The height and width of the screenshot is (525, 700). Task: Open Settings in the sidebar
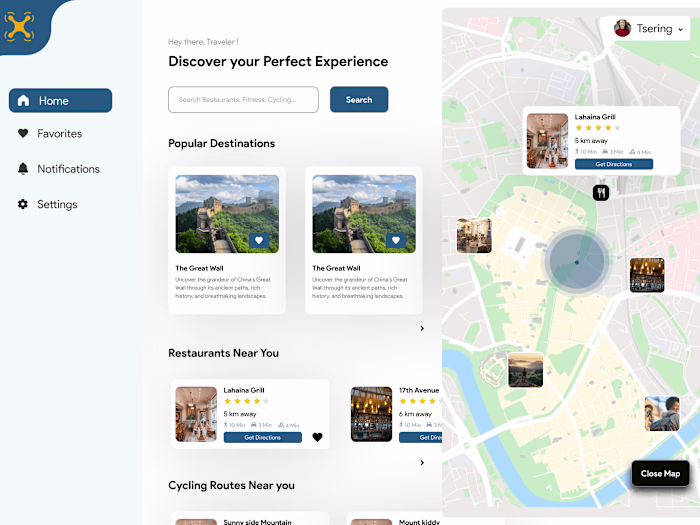[x=47, y=204]
